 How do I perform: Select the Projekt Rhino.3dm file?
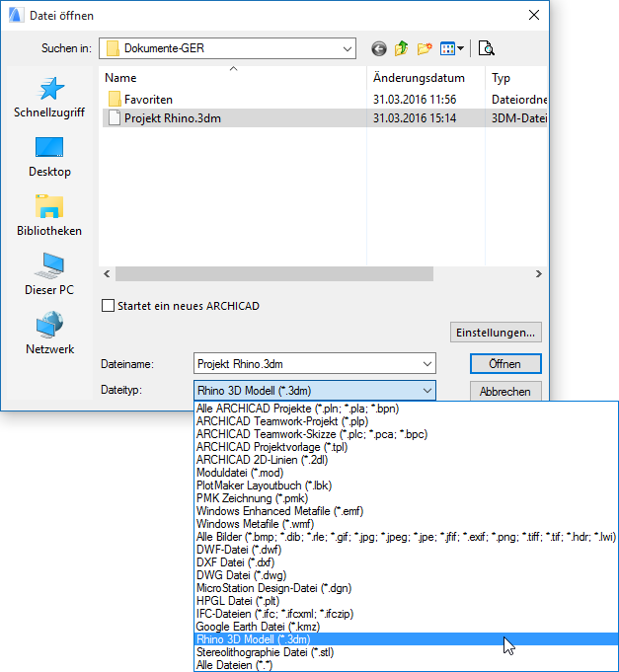pos(165,118)
